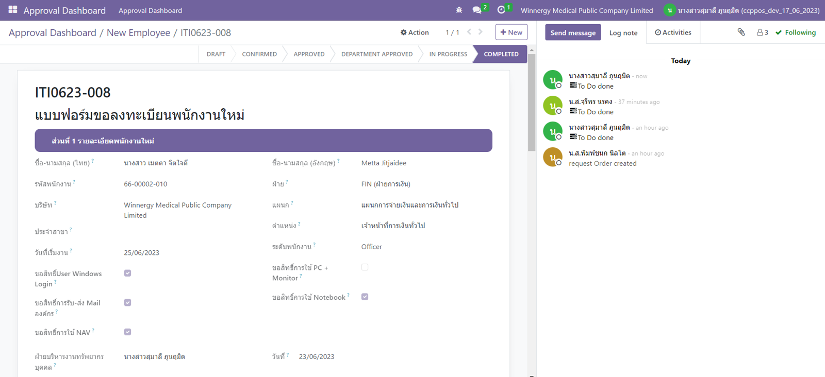Image resolution: width=825 pixels, height=377 pixels.
Task: Click the paperclip attachments icon
Action: point(741,32)
